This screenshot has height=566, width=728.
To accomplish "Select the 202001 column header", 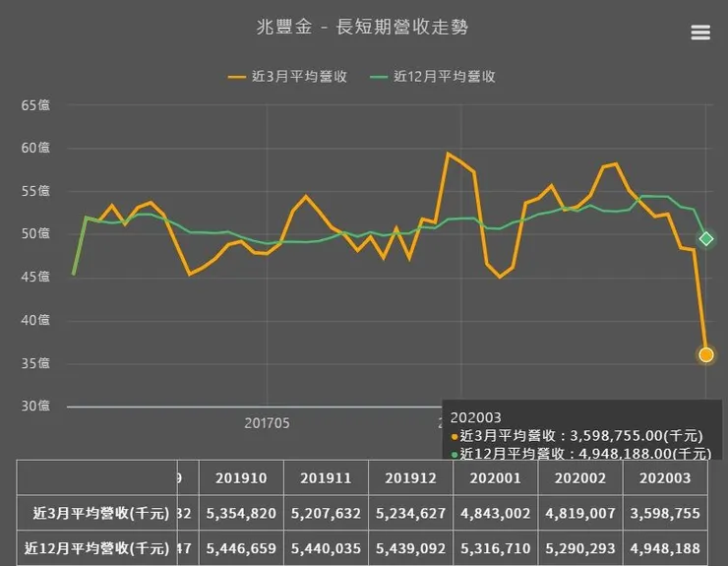I will pos(496,477).
